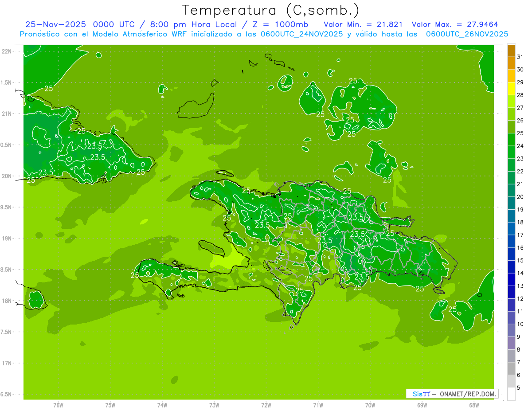Select the "0600UTC_26NOV2025" valid-until time
The width and height of the screenshot is (532, 411).
pos(467,34)
